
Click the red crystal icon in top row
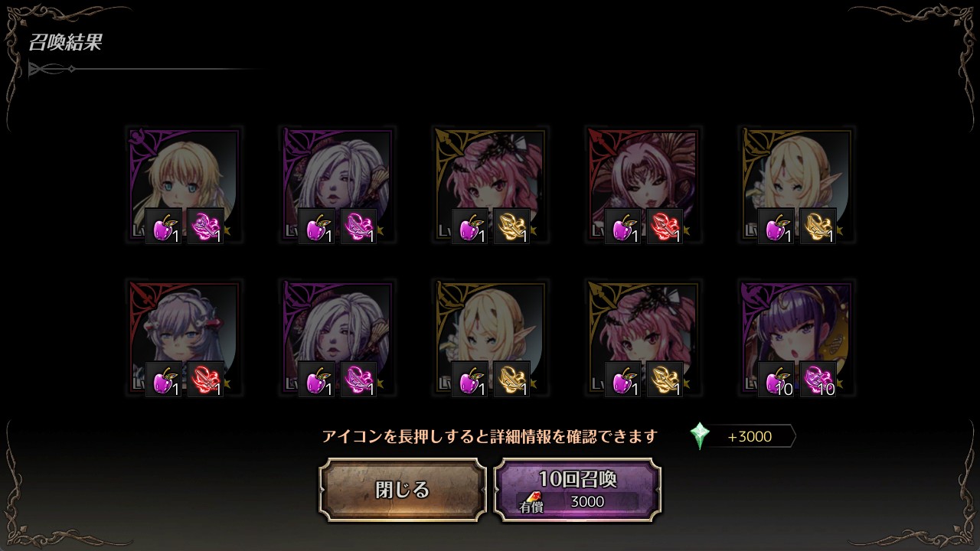coord(665,226)
